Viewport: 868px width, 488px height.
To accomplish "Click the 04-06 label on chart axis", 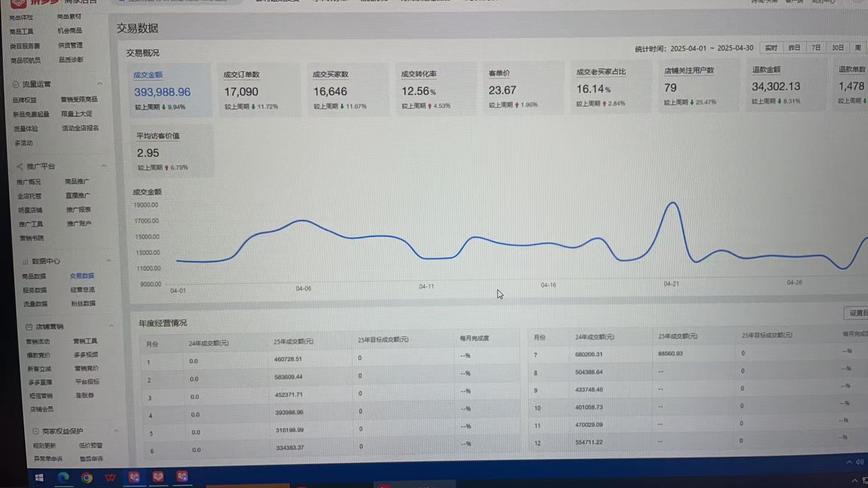I will click(303, 288).
